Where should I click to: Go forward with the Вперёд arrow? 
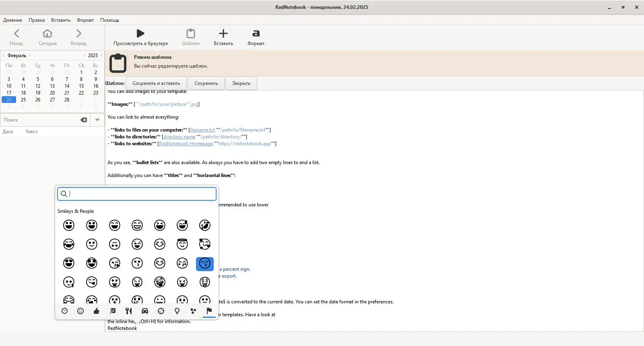pos(78,37)
